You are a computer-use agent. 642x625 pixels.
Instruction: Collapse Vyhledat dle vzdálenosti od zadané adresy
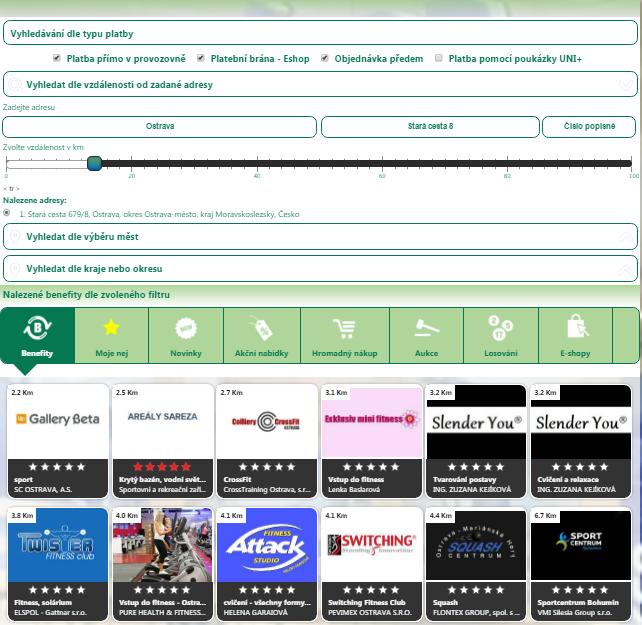click(x=320, y=84)
